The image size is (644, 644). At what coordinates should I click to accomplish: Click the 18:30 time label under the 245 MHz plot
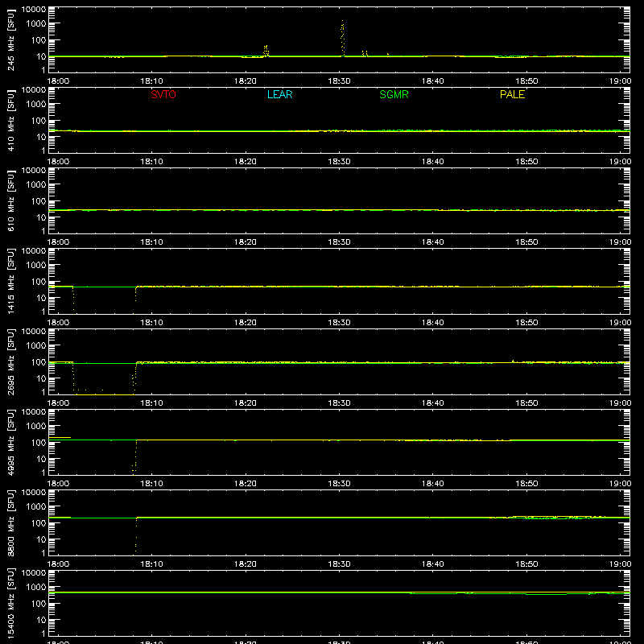click(339, 81)
